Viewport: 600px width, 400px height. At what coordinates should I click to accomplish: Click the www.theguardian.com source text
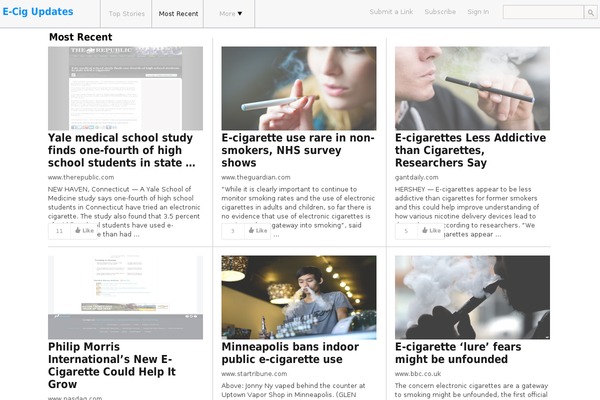(256, 177)
